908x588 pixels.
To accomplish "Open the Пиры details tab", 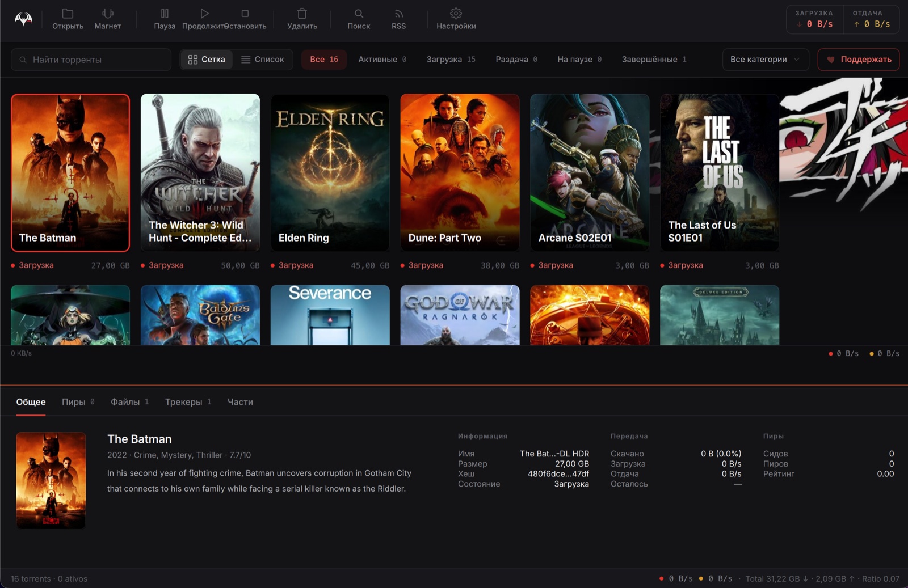I will pyautogui.click(x=78, y=402).
